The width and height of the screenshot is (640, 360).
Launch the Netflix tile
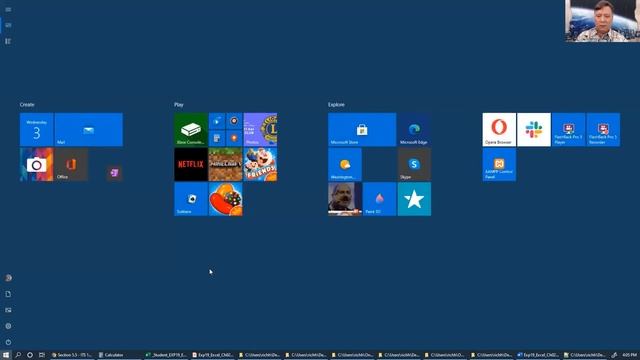pyautogui.click(x=191, y=164)
